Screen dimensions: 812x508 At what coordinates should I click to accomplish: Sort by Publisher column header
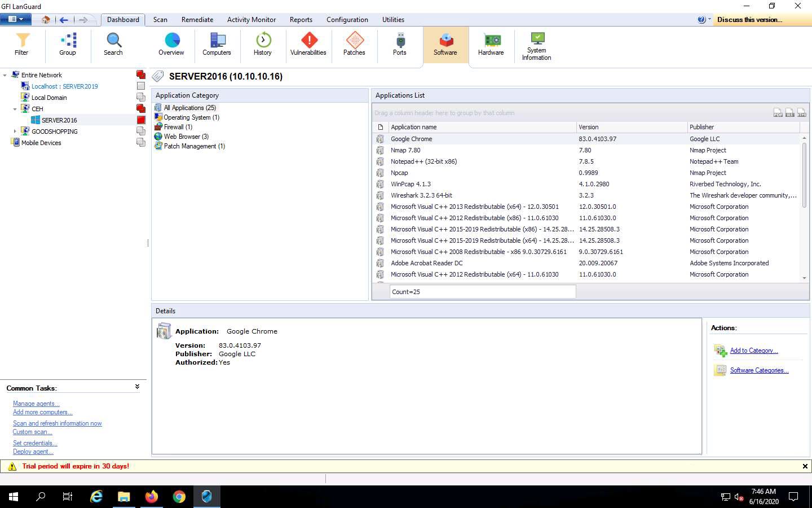744,127
